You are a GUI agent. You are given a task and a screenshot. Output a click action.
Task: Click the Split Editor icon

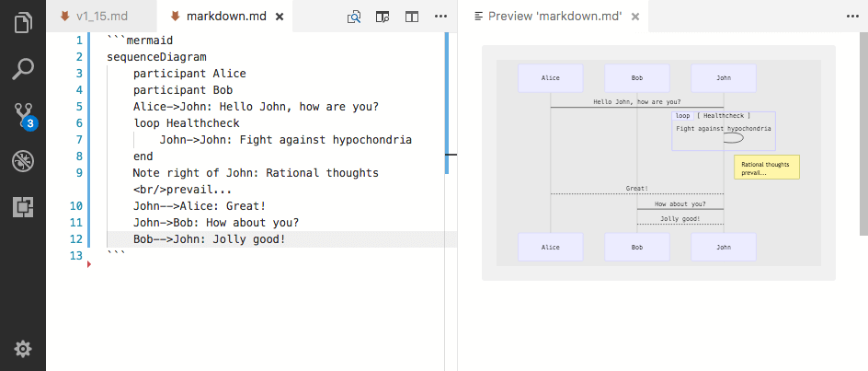[411, 17]
